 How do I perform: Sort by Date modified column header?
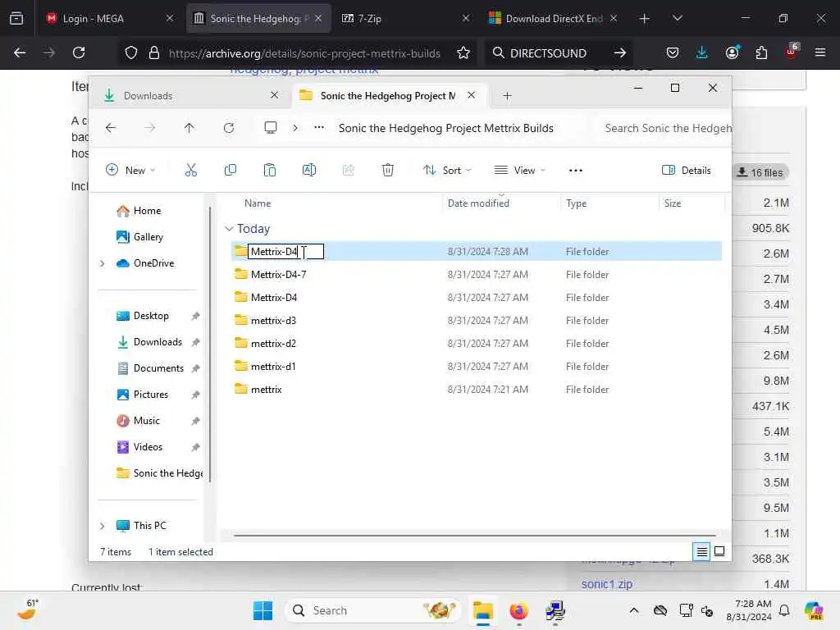coord(478,203)
